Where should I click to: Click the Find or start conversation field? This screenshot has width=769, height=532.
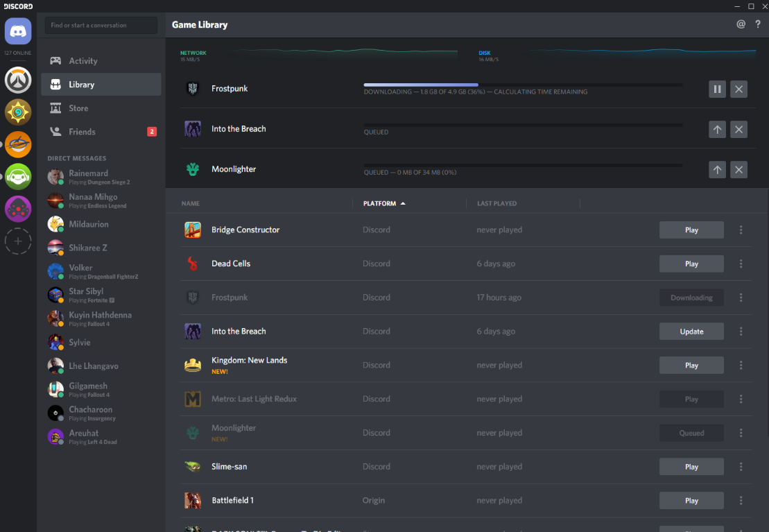coord(101,25)
